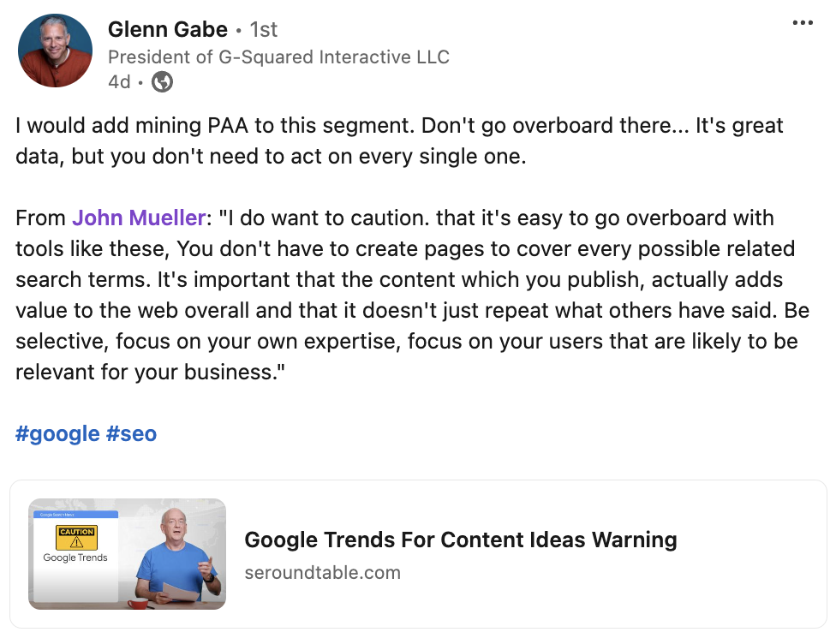
Task: Click the 4d post timestamp
Action: [119, 82]
